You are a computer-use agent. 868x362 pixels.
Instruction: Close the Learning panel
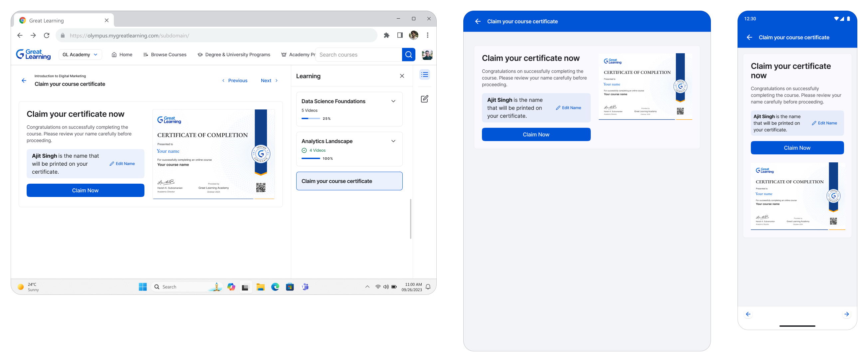coord(402,76)
